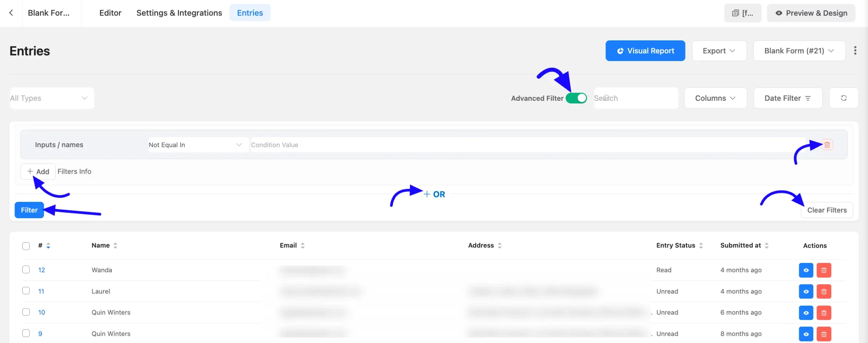The width and height of the screenshot is (868, 343).
Task: Apply filters with the Filter button
Action: [29, 210]
